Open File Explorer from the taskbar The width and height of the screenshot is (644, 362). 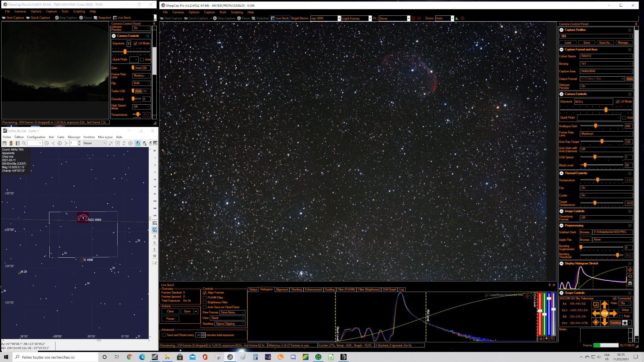(x=167, y=357)
